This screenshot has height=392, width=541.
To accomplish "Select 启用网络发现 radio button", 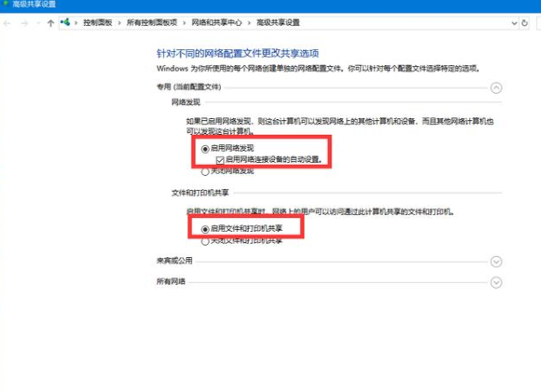I will click(x=205, y=149).
